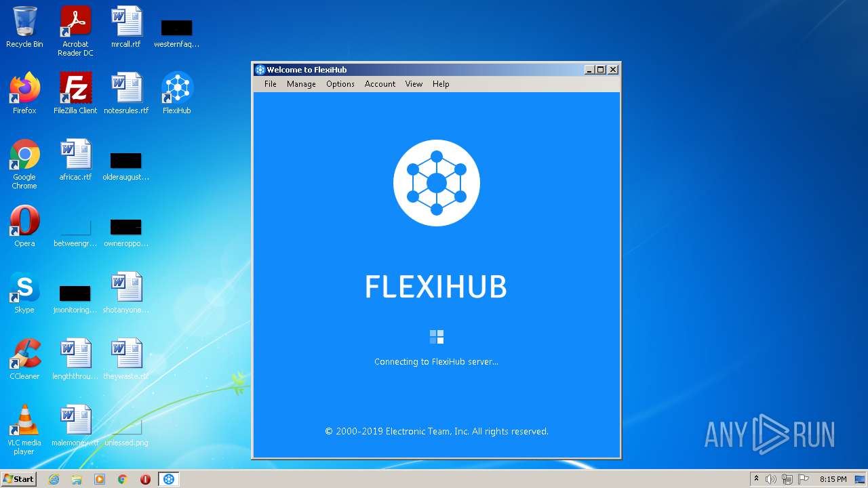This screenshot has width=868, height=488.
Task: Launch Opera from the taskbar
Action: (x=145, y=479)
